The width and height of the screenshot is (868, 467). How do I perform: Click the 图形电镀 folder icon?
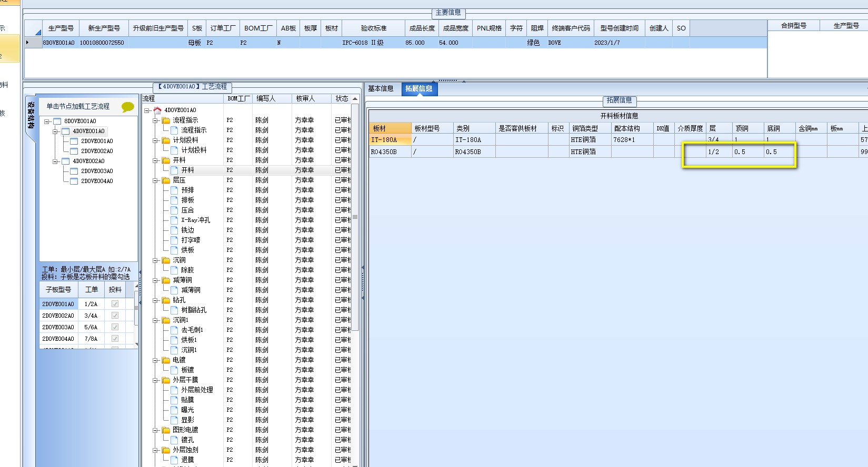(166, 430)
